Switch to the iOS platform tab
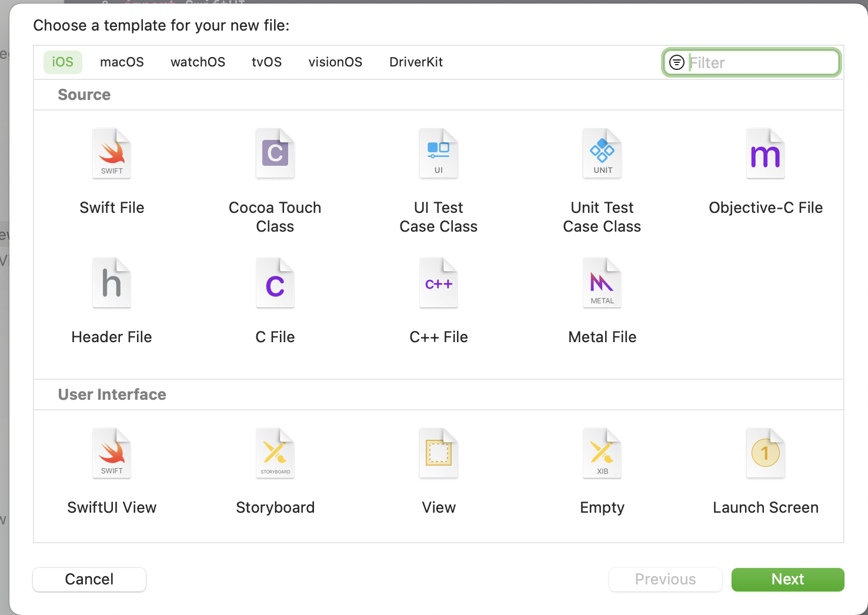 click(63, 62)
